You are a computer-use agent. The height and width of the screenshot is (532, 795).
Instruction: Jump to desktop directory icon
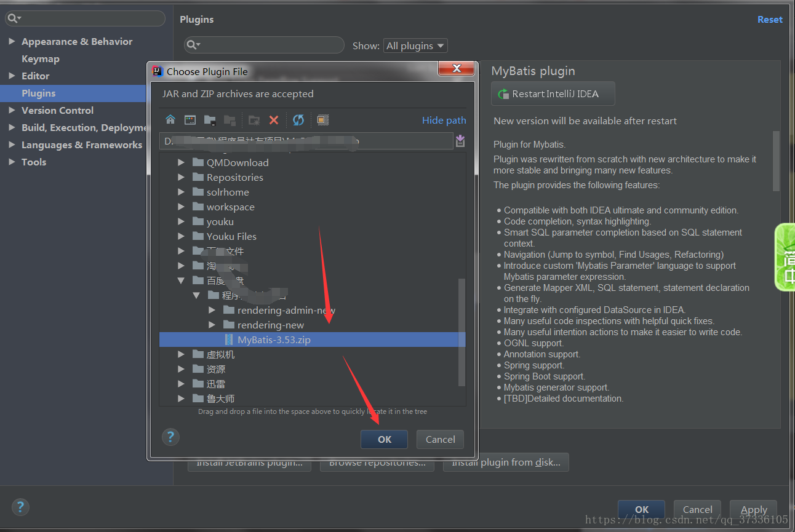(190, 120)
